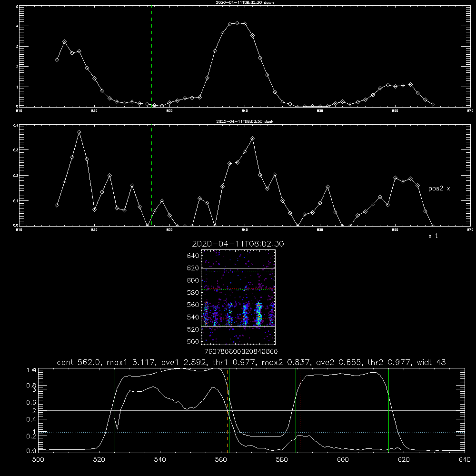Click the green solid line near 585 in bottom plot
Screen dimensions: 476x476
click(296, 410)
